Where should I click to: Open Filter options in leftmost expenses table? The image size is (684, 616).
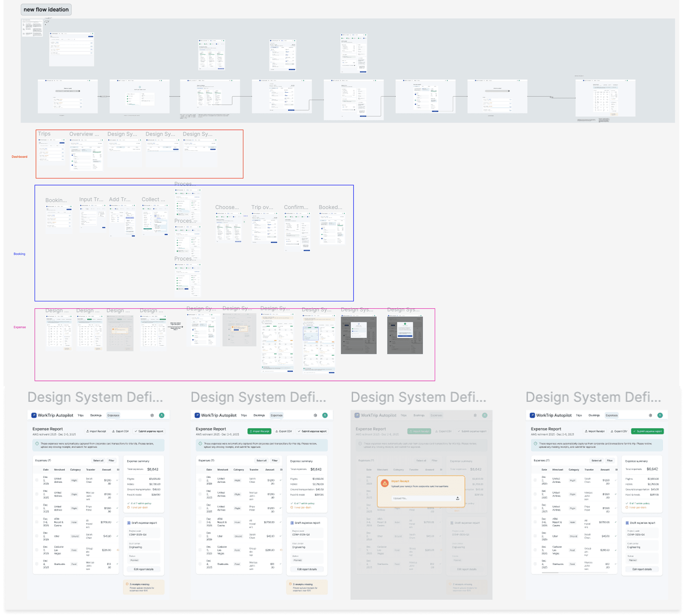tap(111, 461)
